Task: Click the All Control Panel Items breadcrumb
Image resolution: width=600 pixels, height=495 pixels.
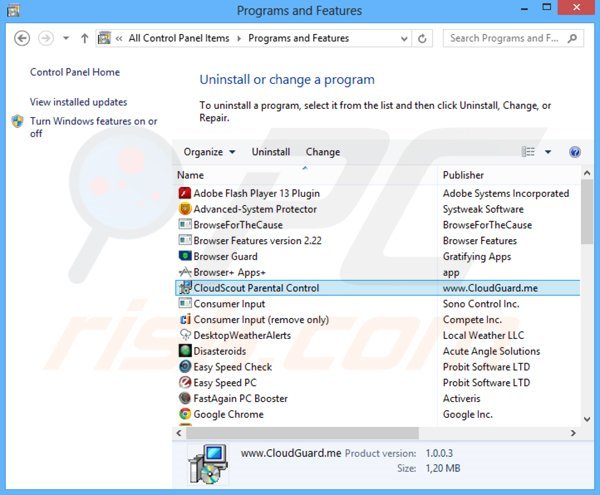Action: (179, 38)
